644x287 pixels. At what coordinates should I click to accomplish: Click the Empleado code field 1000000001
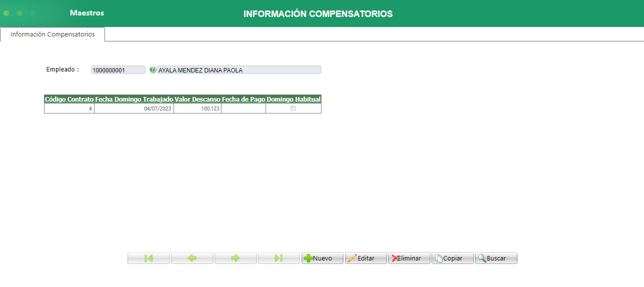(118, 70)
